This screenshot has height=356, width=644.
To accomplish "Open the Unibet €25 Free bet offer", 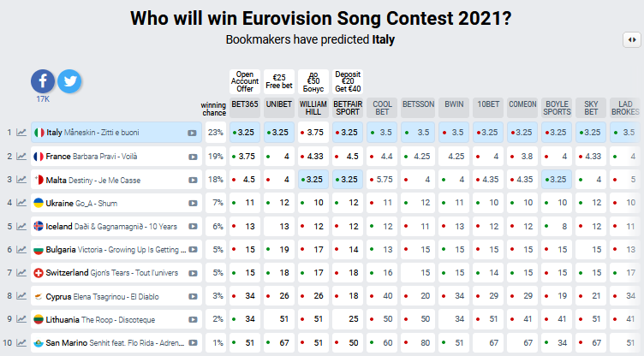I will (x=279, y=82).
